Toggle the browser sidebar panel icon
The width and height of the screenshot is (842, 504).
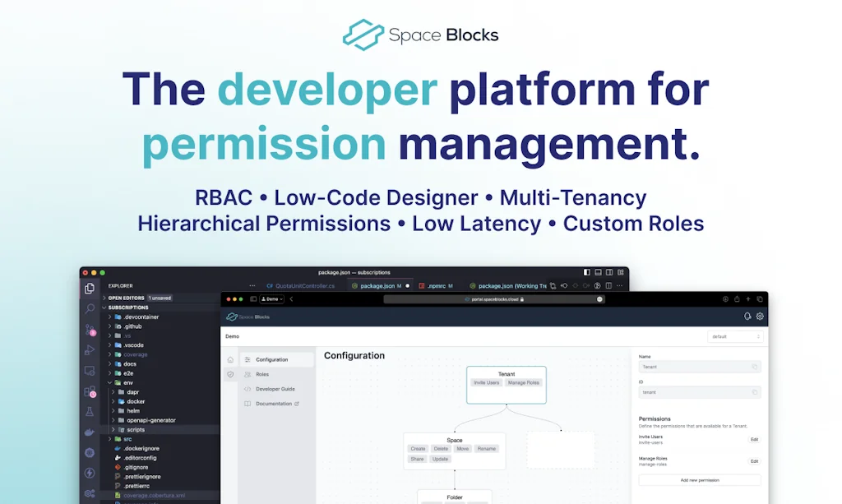[x=253, y=299]
